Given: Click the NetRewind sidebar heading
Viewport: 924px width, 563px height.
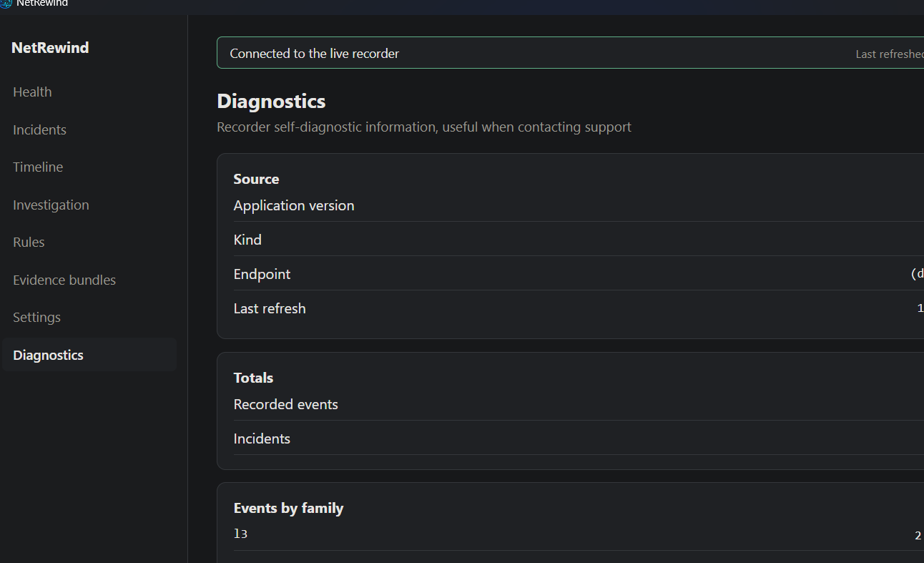Looking at the screenshot, I should pyautogui.click(x=50, y=48).
